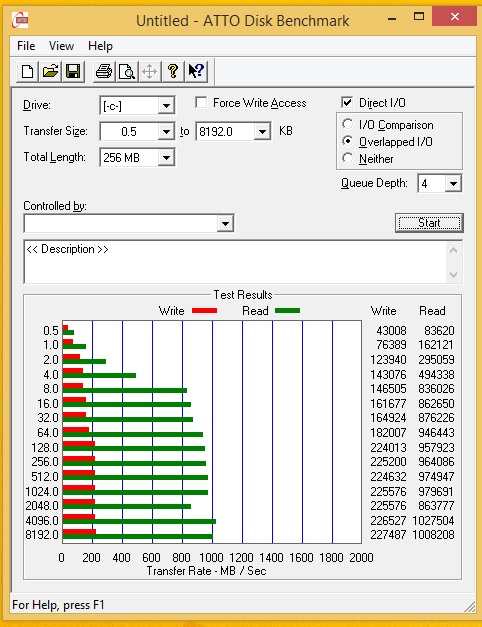This screenshot has width=482, height=627.
Task: Open the Total Length dropdown
Action: tap(166, 158)
